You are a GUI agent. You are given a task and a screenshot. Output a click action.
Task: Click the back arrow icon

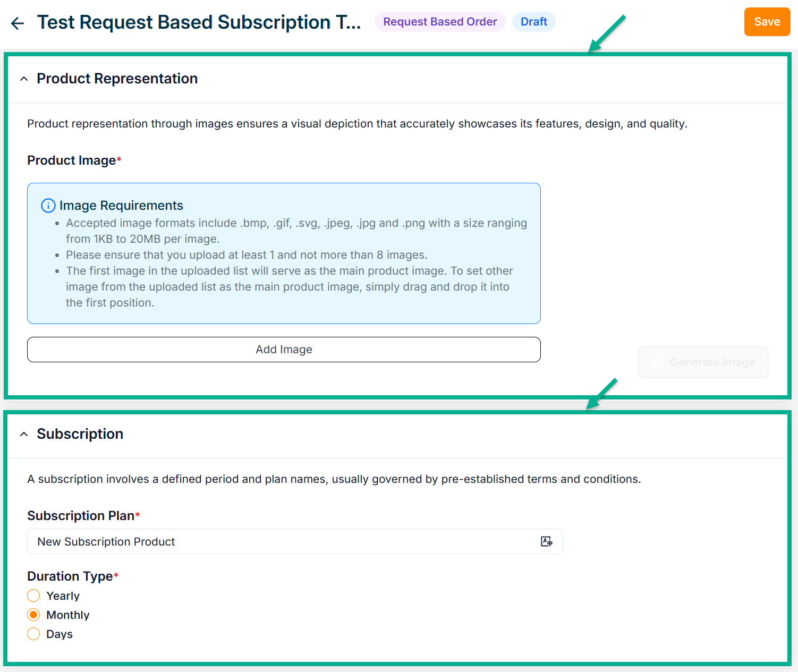(x=18, y=23)
